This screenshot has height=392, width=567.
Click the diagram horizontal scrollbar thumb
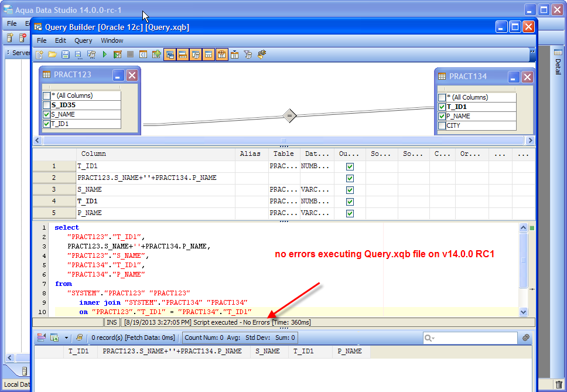[x=283, y=140]
